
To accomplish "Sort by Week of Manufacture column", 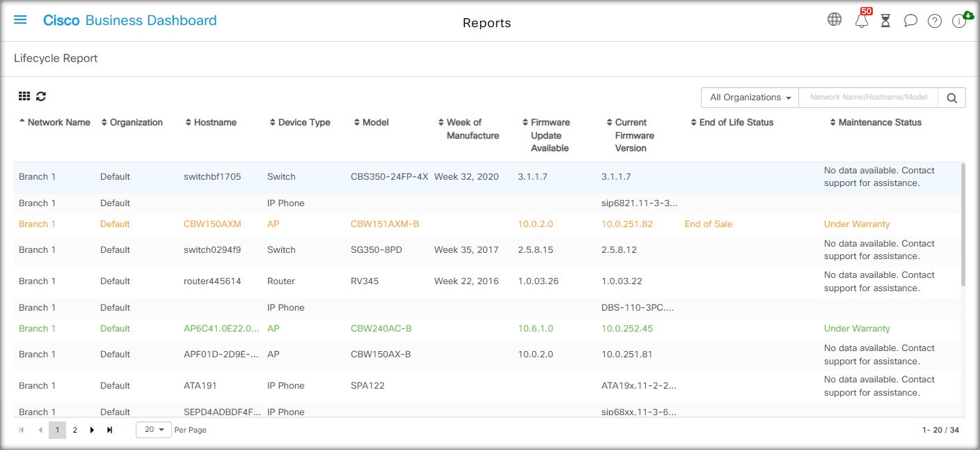I will point(468,129).
